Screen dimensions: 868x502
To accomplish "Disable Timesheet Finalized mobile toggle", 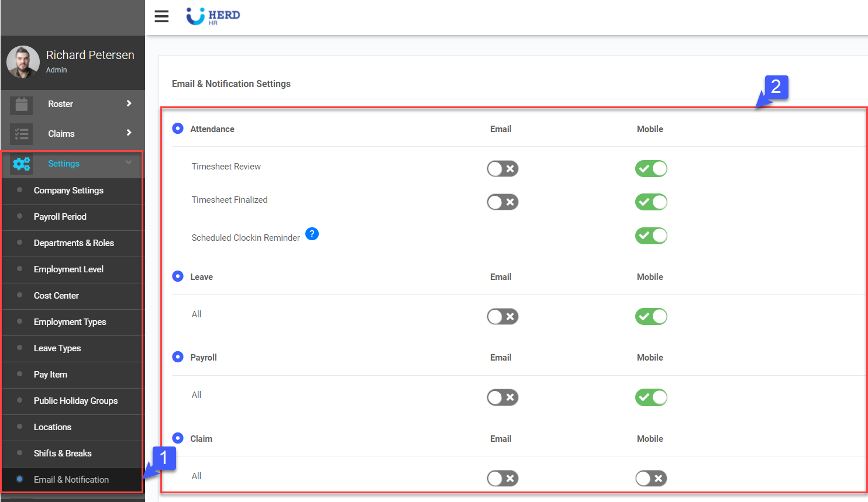I will [x=651, y=202].
